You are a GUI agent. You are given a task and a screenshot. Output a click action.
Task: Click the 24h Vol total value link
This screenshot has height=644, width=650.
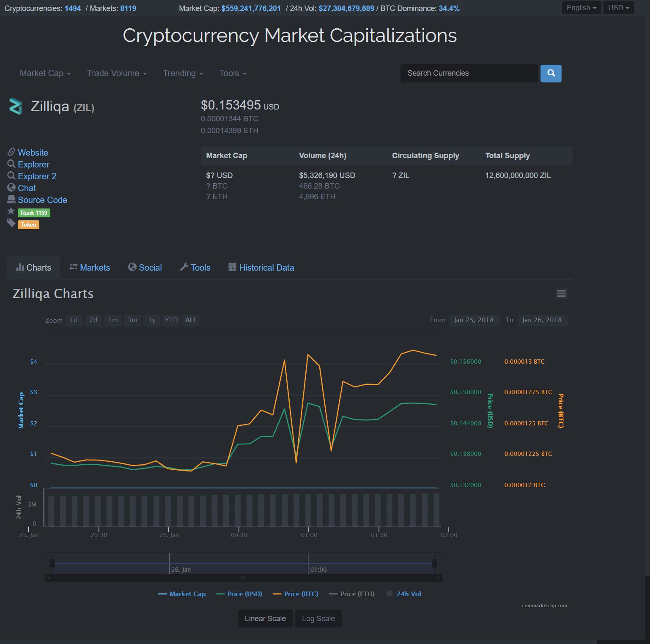tap(346, 8)
